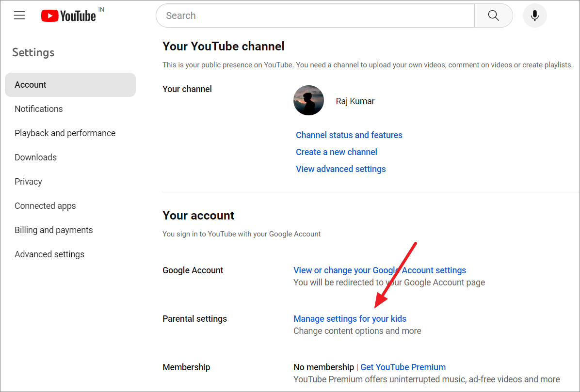
Task: Open the hamburger navigation menu
Action: pos(19,15)
